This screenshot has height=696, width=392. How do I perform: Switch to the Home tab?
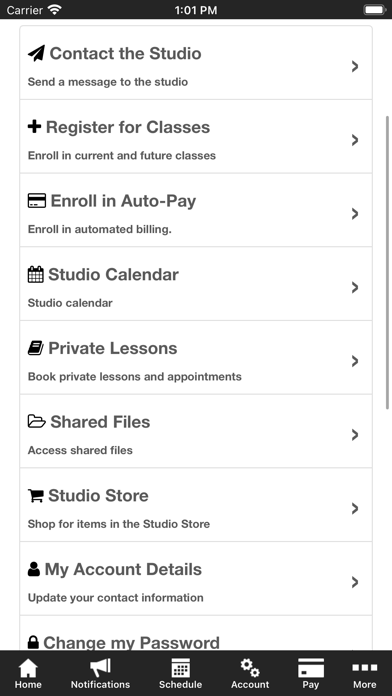coord(28,673)
